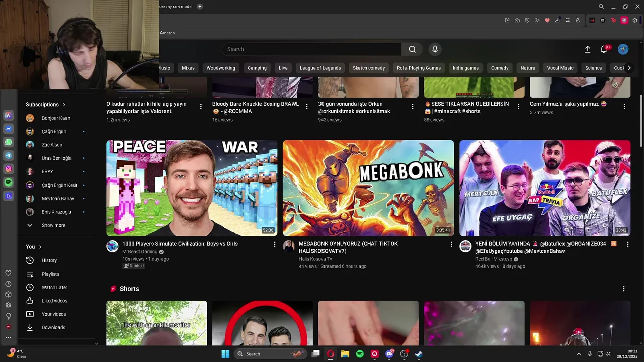This screenshot has width=644, height=362.
Task: Play the Red Bull Rap Trivia thumbnail
Action: coord(545,188)
